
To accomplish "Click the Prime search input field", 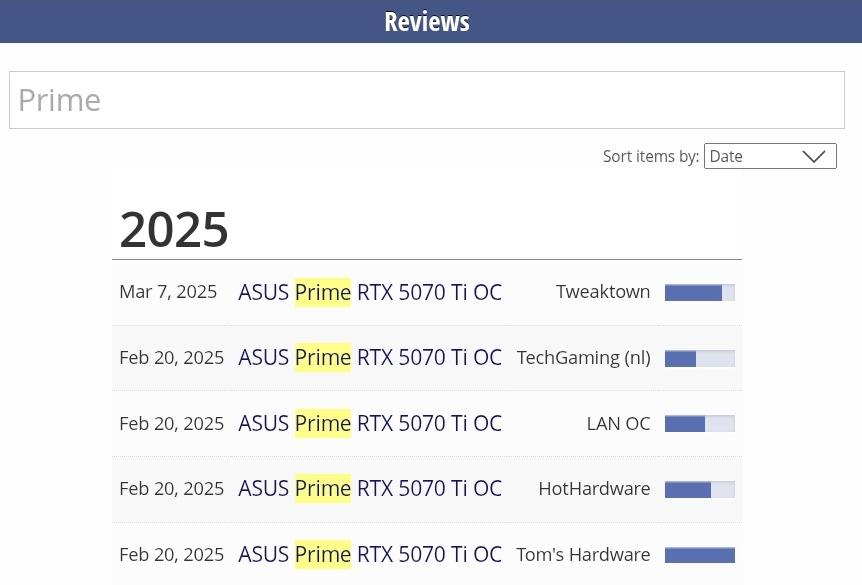I will click(427, 99).
